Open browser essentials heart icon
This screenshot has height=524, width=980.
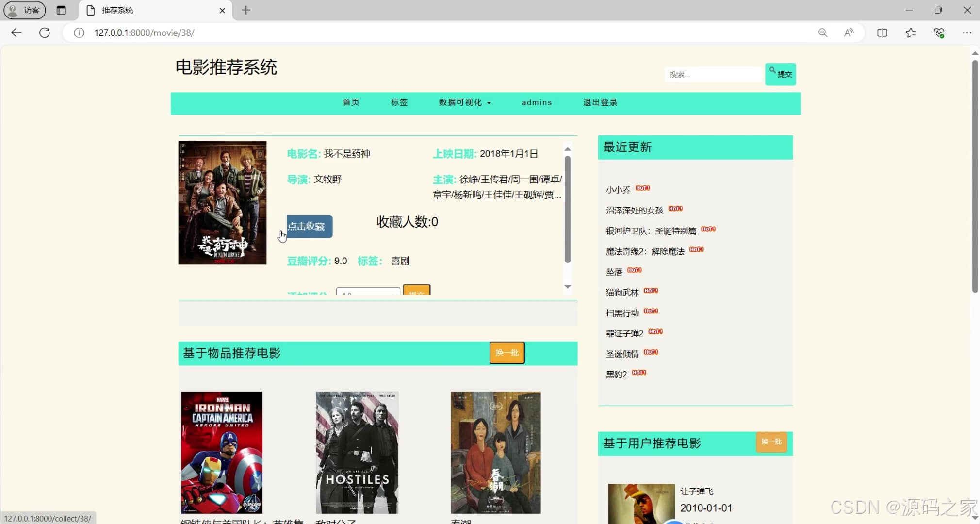point(939,33)
